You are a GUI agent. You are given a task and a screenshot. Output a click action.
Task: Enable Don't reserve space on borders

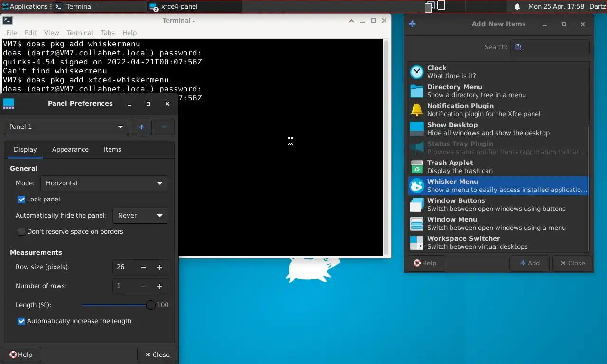tap(21, 232)
